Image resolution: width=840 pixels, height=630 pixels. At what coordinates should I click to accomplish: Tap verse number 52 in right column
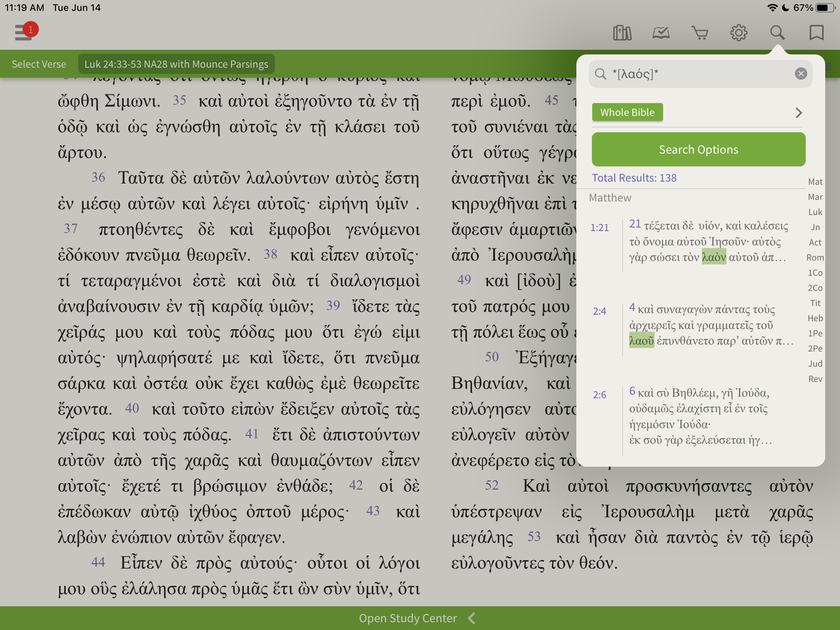pos(492,485)
